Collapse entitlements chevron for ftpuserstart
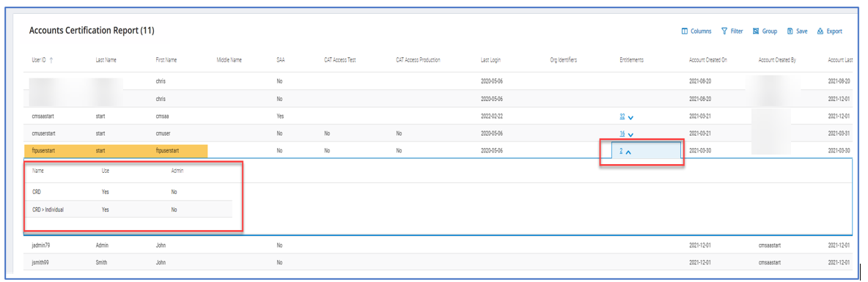This screenshot has width=868, height=282. [628, 152]
